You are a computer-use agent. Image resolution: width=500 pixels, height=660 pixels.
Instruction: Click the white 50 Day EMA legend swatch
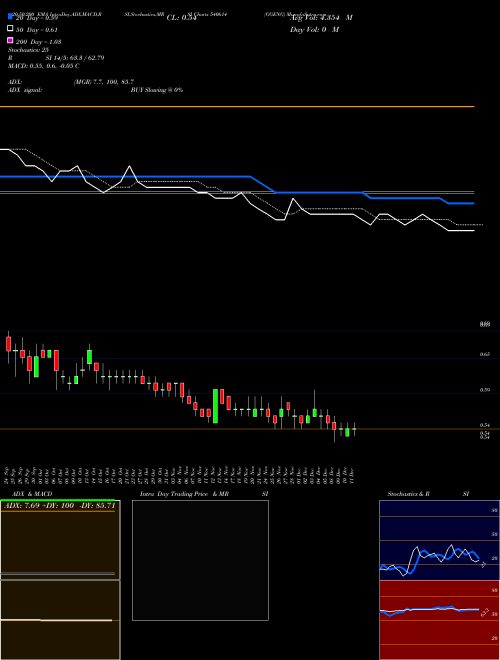10,29
